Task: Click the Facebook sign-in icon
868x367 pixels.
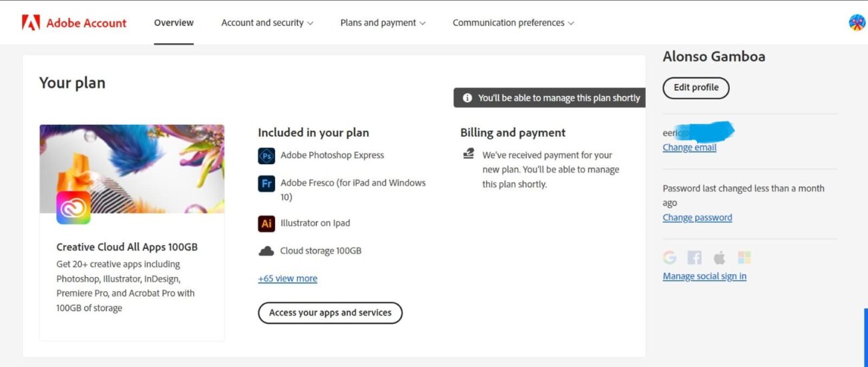Action: 694,258
